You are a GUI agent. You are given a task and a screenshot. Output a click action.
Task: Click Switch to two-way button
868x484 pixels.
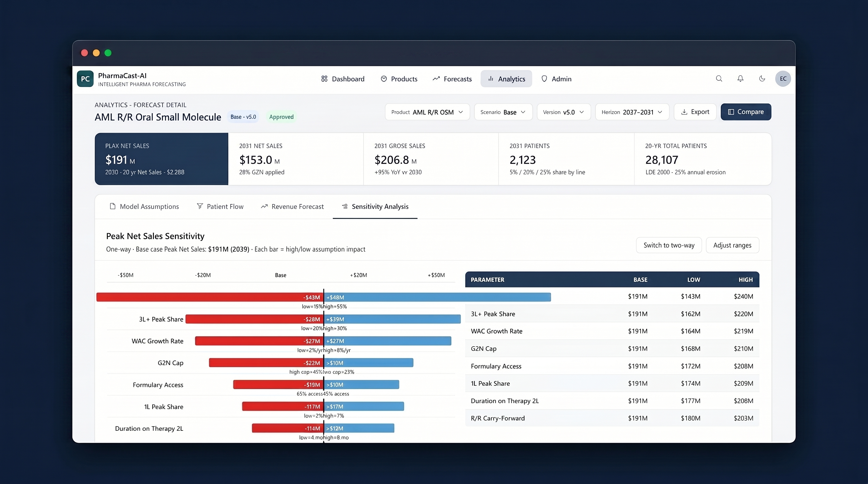point(669,245)
